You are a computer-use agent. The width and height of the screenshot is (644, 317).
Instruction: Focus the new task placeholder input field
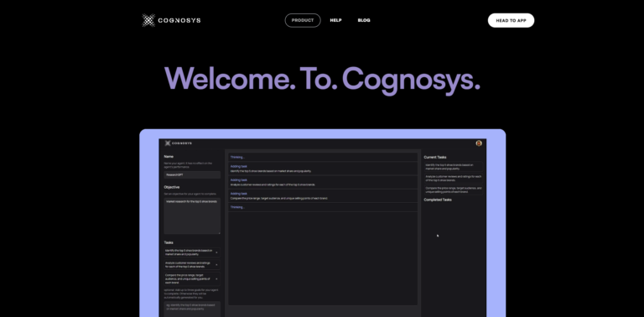pos(192,309)
